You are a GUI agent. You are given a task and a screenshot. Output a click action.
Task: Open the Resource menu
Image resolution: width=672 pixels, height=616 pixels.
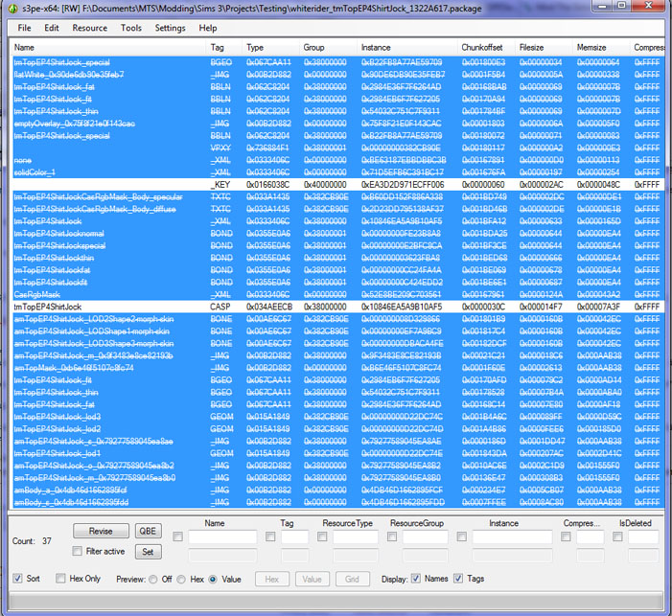point(90,28)
